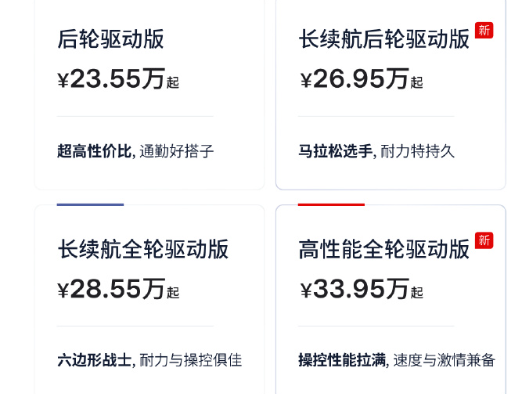
Task: Click 耐力与操控俱佳 description text
Action: [191, 360]
